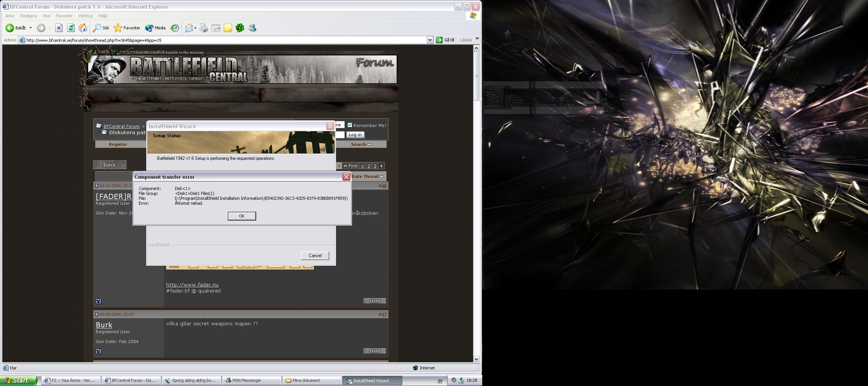The height and width of the screenshot is (386, 868).
Task: Open the Arkiv menu
Action: point(10,16)
